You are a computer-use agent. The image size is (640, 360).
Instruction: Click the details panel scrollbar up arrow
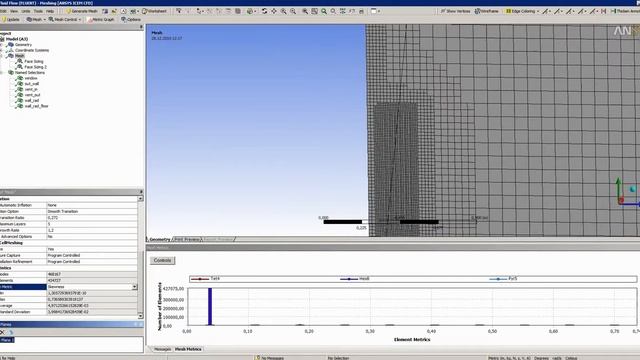point(140,198)
